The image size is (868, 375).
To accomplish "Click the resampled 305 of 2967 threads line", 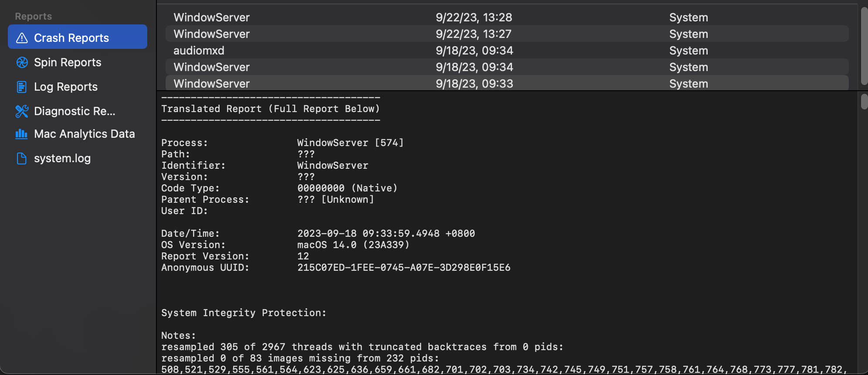I will point(362,347).
